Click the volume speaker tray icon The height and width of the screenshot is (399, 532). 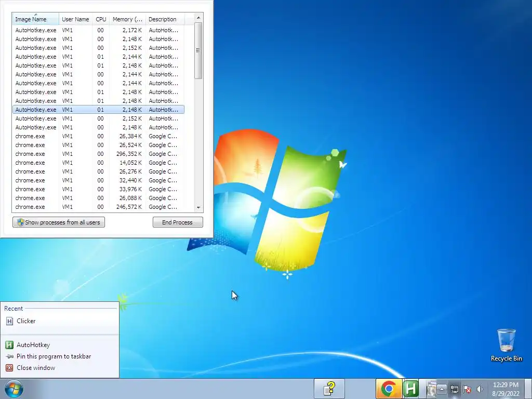point(480,389)
